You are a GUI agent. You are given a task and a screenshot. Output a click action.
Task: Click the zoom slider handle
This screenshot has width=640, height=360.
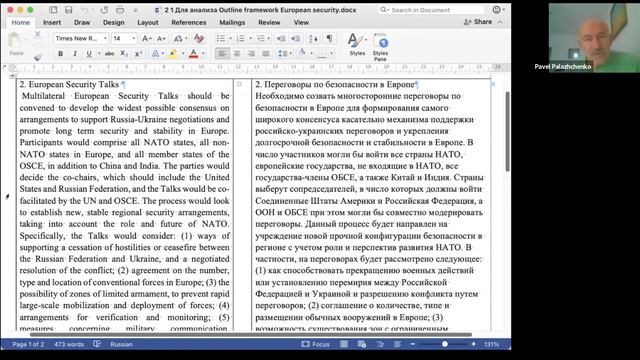tap(445, 344)
